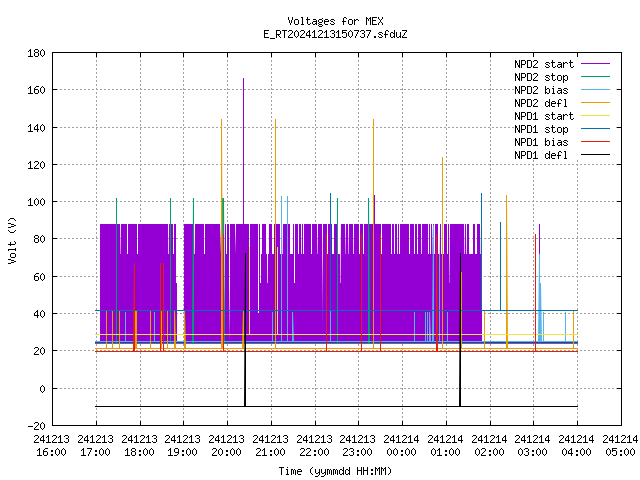Click the y-axis tick value 80
The image size is (640, 480).
tap(39, 239)
